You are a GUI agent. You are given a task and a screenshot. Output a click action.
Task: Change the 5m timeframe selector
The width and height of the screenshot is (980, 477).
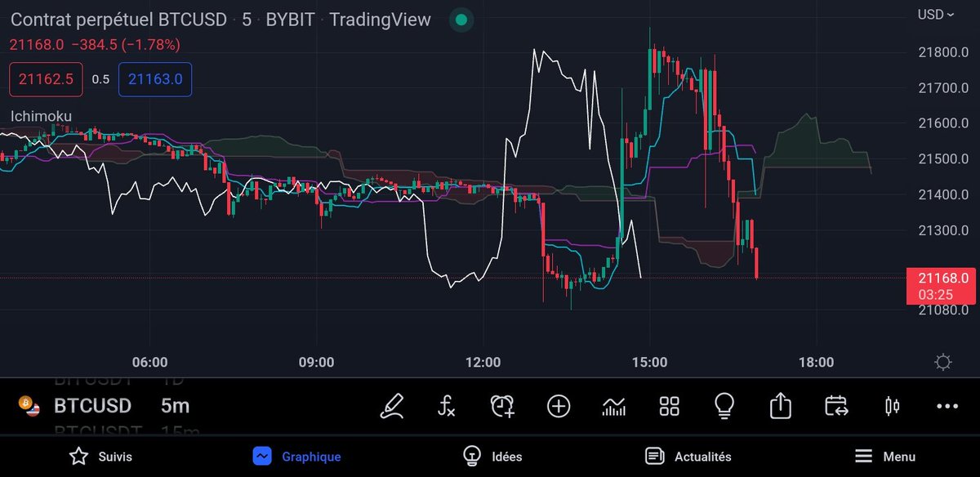tap(176, 406)
